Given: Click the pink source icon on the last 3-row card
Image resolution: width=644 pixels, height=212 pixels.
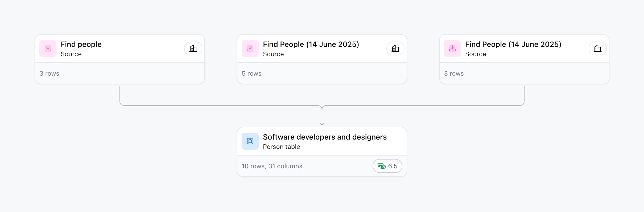Looking at the screenshot, I should coord(452,48).
